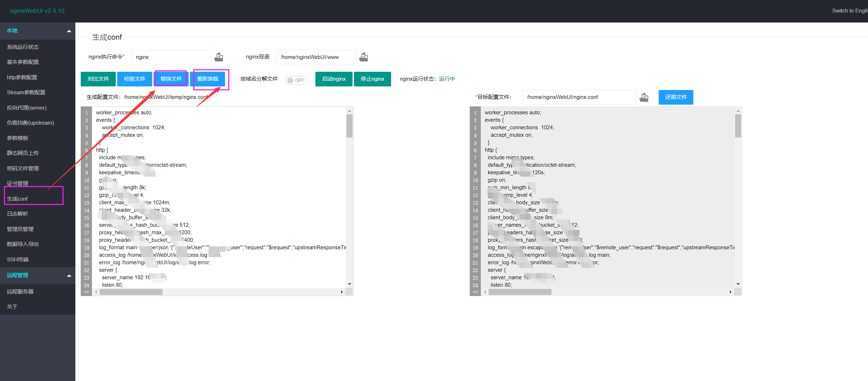Click the 还原文件 button
The height and width of the screenshot is (381, 868).
[x=676, y=97]
